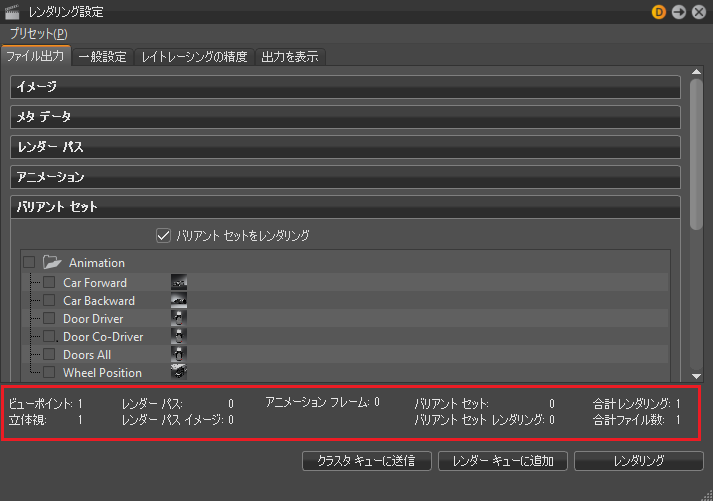Viewport: 713px width, 501px height.
Task: Click the レンダリング button
Action: [638, 461]
